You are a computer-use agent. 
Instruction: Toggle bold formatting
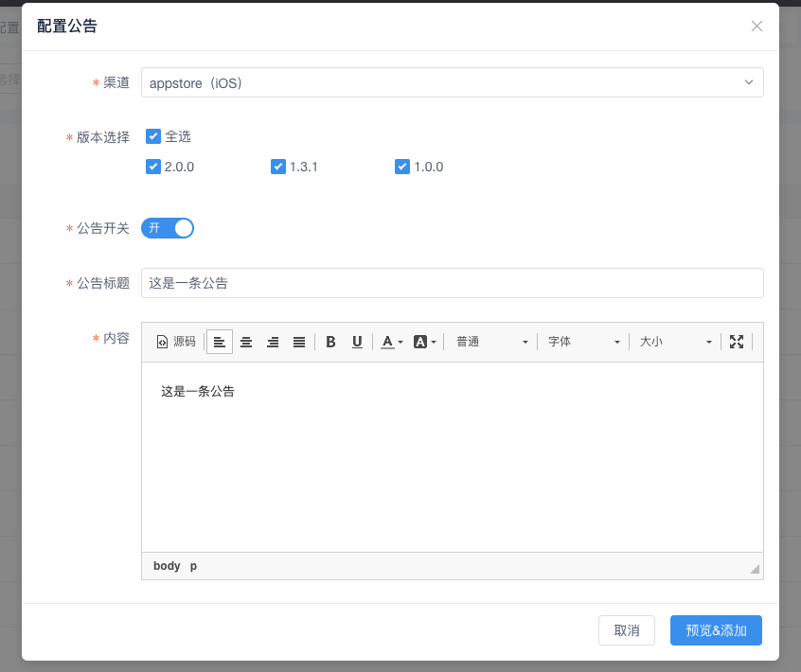point(330,342)
